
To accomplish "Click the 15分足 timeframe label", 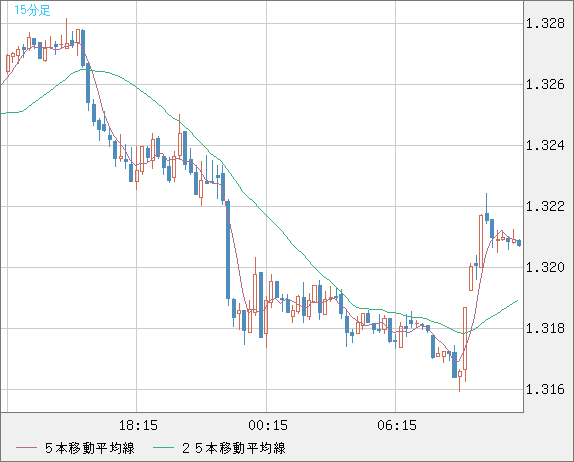I will (32, 10).
